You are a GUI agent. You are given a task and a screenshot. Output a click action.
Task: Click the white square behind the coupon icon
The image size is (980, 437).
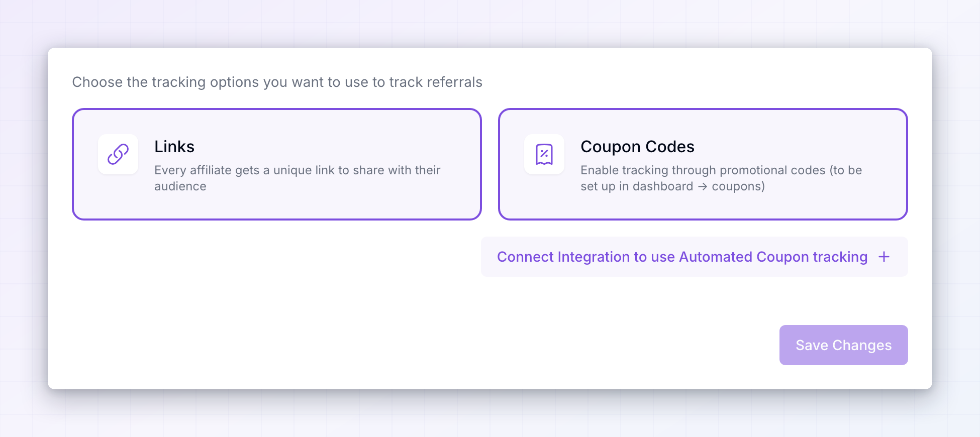click(544, 154)
